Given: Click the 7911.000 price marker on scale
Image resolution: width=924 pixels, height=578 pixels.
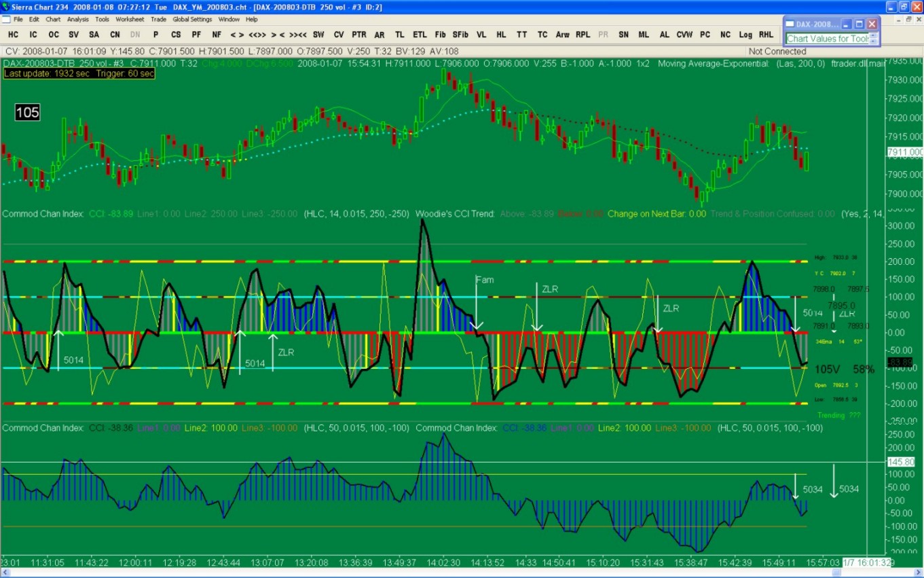Looking at the screenshot, I should point(905,152).
